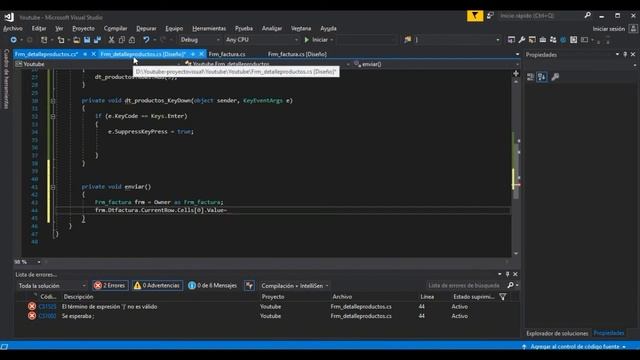Open the Any CPU platform dropdown
Image resolution: width=640 pixels, height=360 pixels.
261,40
